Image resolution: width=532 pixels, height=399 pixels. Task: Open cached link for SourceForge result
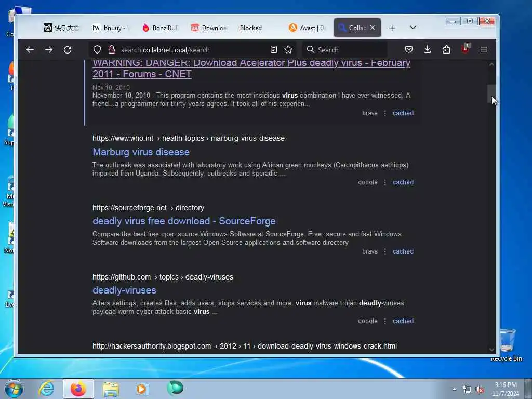[x=403, y=251]
